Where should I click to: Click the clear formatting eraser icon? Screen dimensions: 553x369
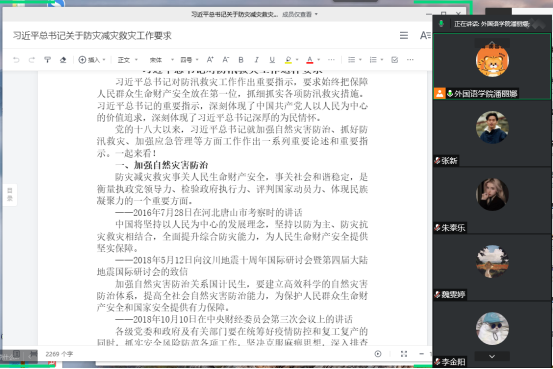point(63,60)
